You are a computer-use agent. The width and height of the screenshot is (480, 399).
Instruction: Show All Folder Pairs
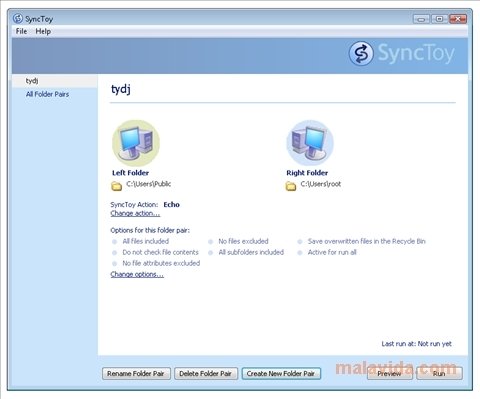pyautogui.click(x=47, y=94)
